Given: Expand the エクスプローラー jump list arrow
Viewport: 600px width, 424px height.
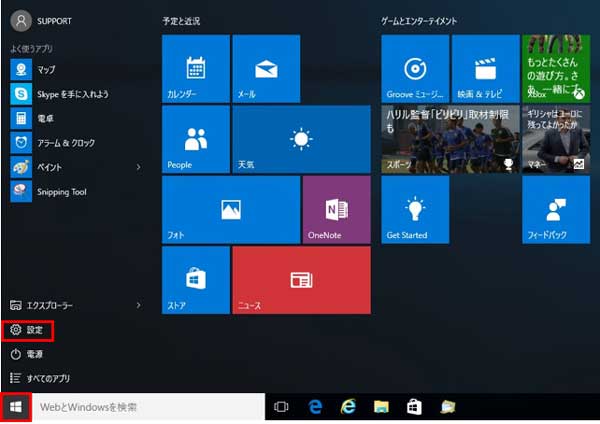Looking at the screenshot, I should (x=139, y=305).
